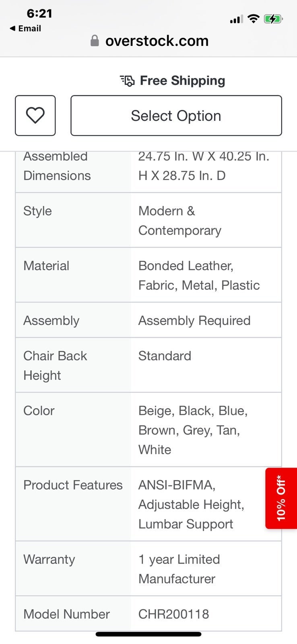Viewport: 297px width, 644px height.
Task: Tap the Color values cell
Action: pos(206,430)
